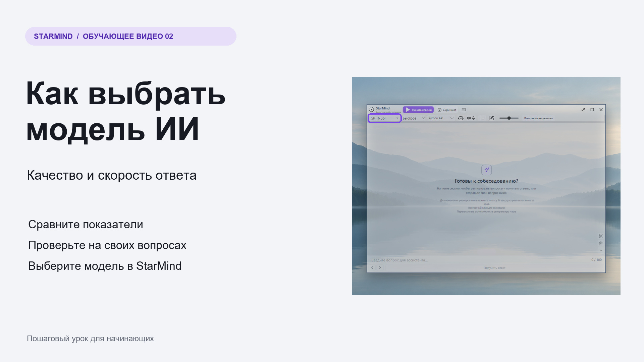The height and width of the screenshot is (362, 644).
Task: Click the Получить ответ button
Action: [494, 268]
